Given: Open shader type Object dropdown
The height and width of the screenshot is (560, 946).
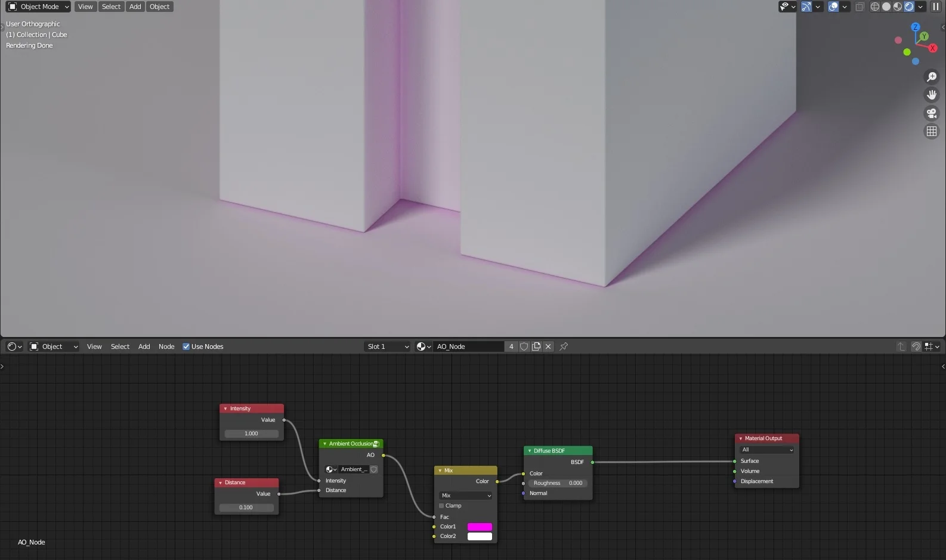Looking at the screenshot, I should tap(54, 346).
